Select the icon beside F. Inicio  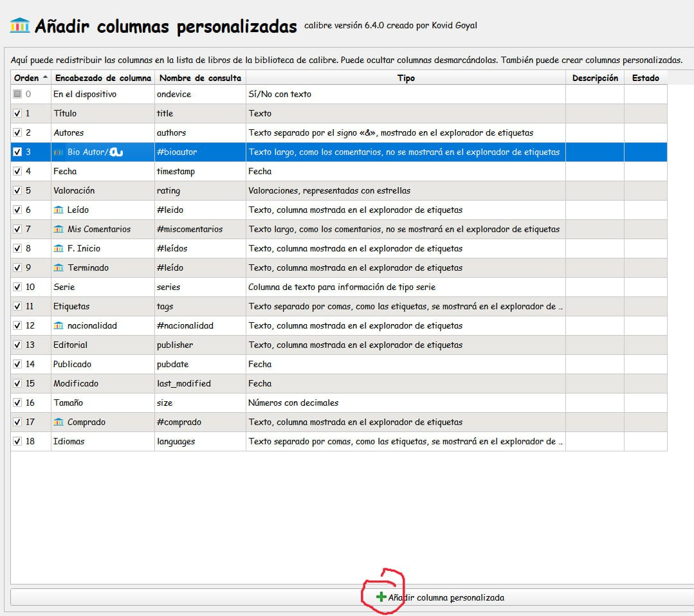[59, 248]
